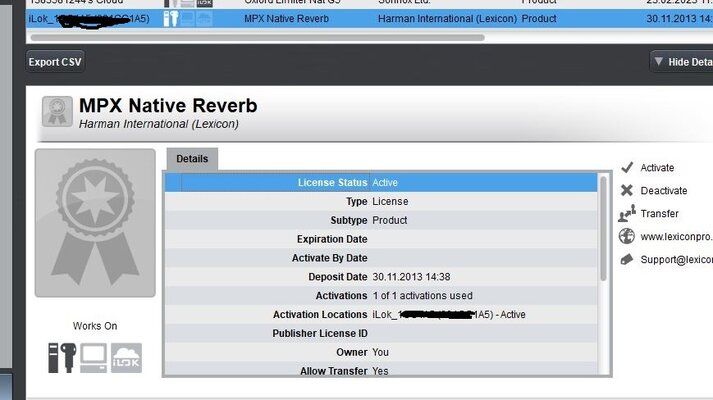Click MPX Native Reverb name in list row
This screenshot has width=713, height=400.
pyautogui.click(x=286, y=19)
